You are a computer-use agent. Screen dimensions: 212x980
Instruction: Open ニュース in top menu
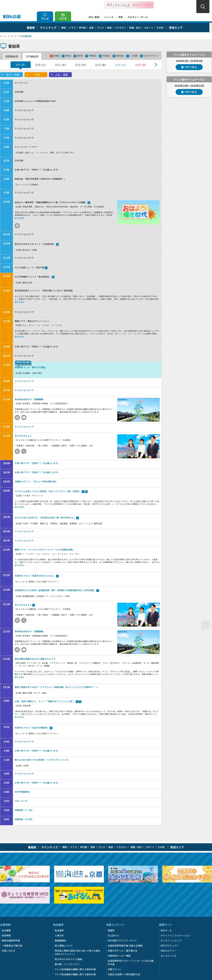click(x=109, y=17)
